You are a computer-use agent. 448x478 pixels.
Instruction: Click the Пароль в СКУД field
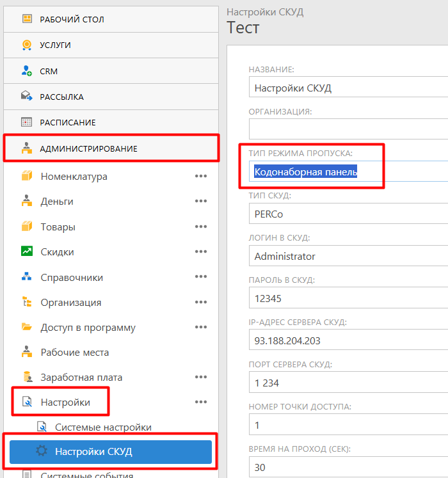pos(348,298)
